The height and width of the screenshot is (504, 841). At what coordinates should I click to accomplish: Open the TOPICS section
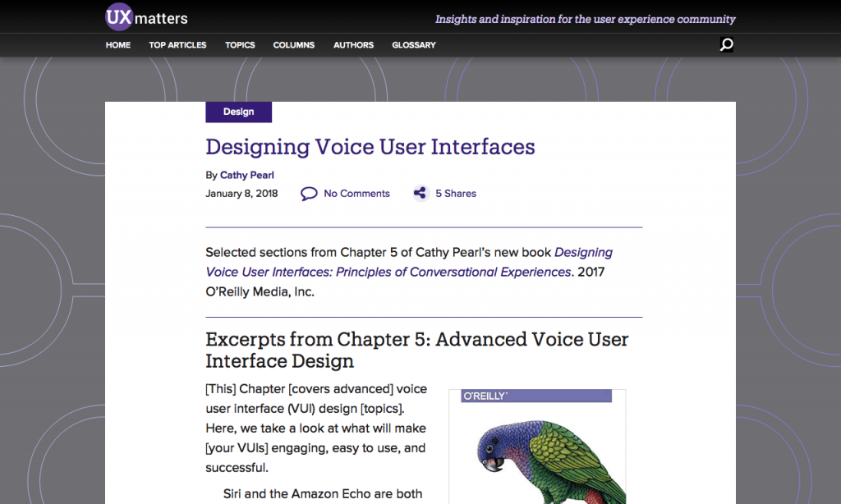240,45
